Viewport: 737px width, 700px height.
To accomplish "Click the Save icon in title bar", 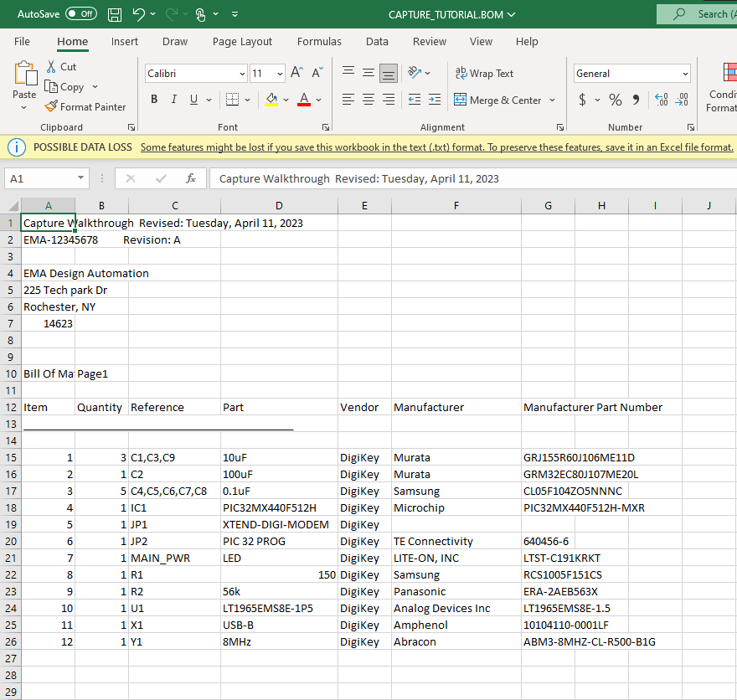I will 115,14.
